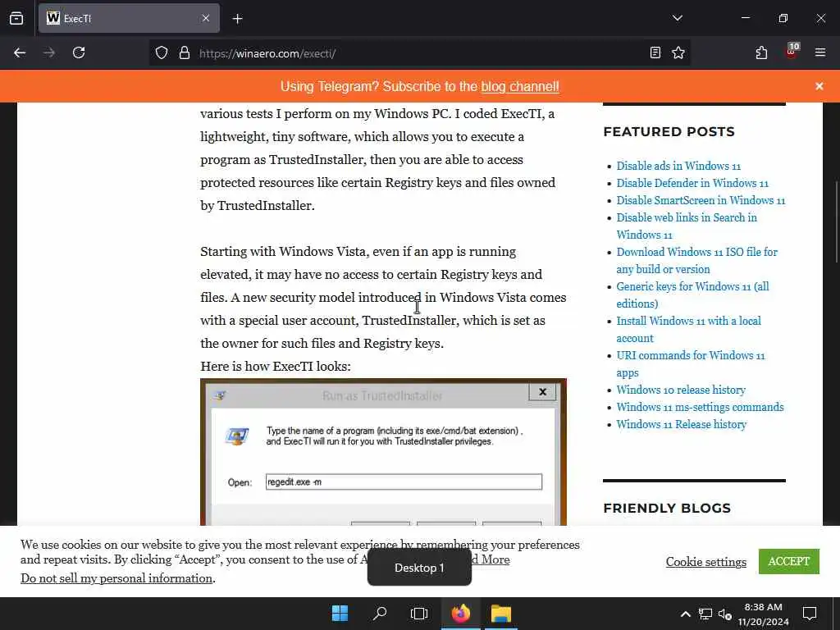Reload the page with the refresh icon
840x630 pixels.
tap(79, 53)
